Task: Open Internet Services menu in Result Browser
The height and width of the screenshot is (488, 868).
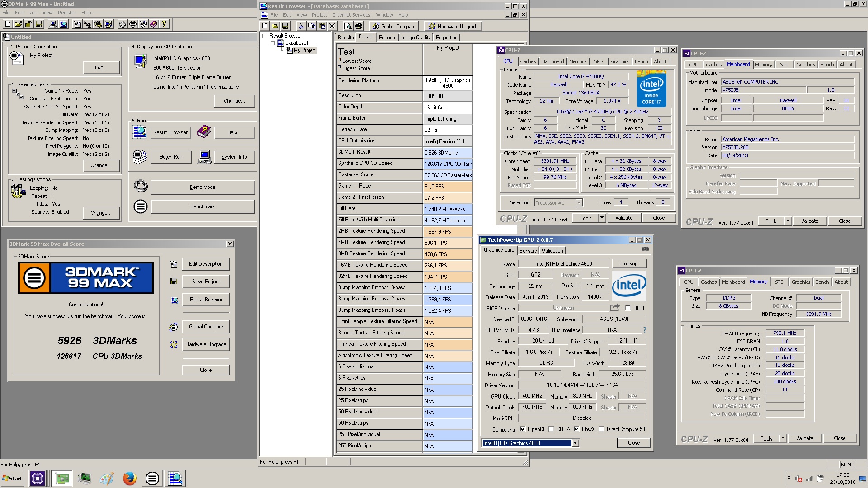Action: point(351,15)
